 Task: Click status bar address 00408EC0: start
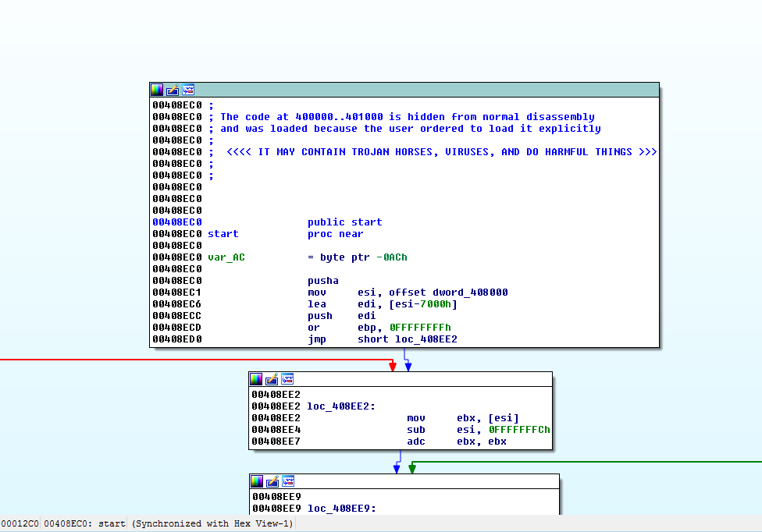pyautogui.click(x=84, y=523)
